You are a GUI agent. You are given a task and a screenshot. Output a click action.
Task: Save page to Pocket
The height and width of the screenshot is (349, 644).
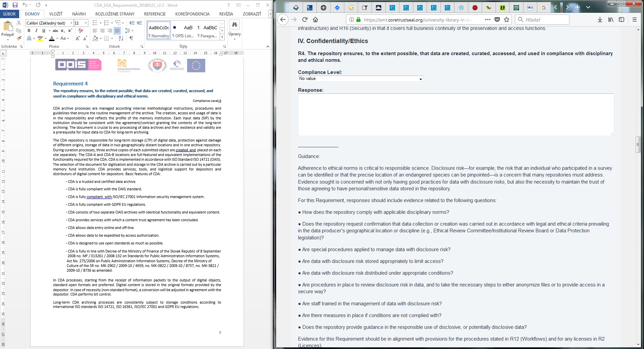[497, 20]
